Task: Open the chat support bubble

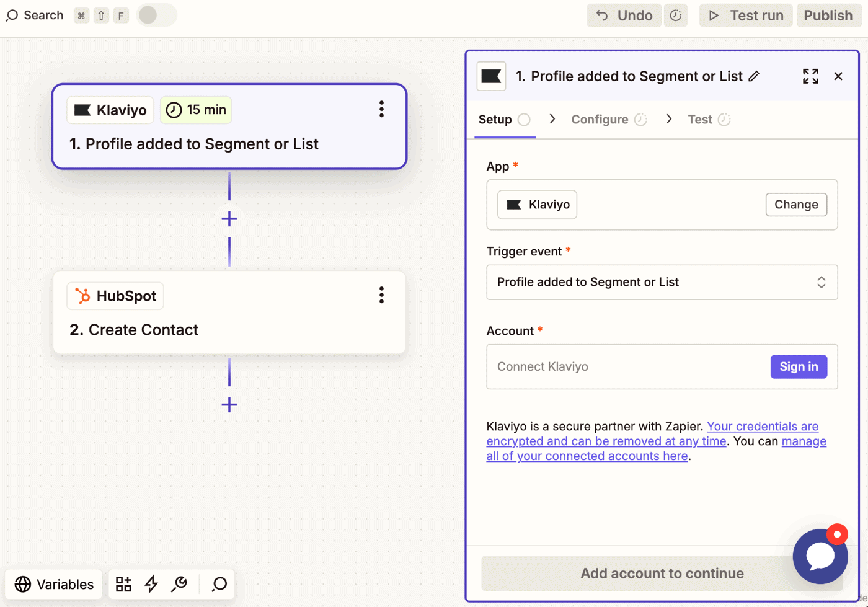Action: 820,556
